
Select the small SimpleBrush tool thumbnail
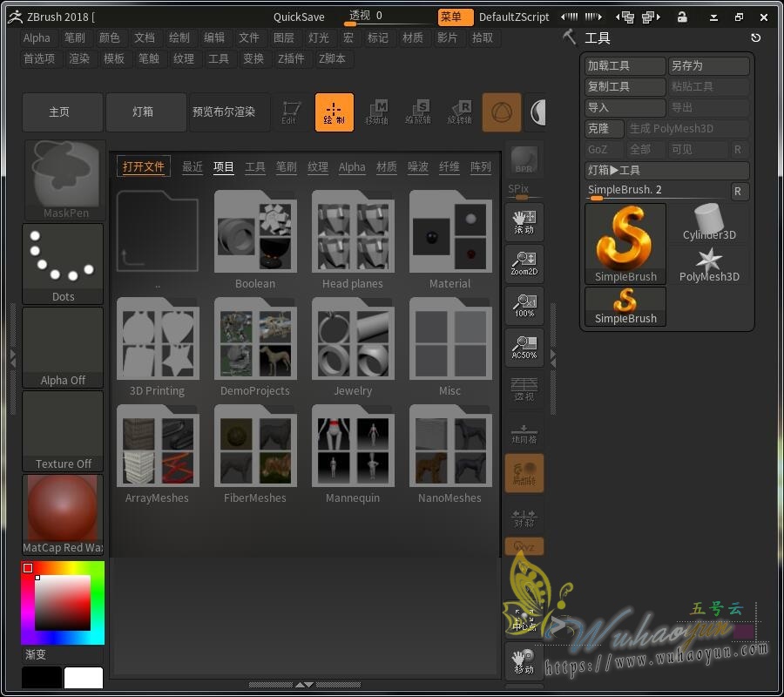point(625,307)
